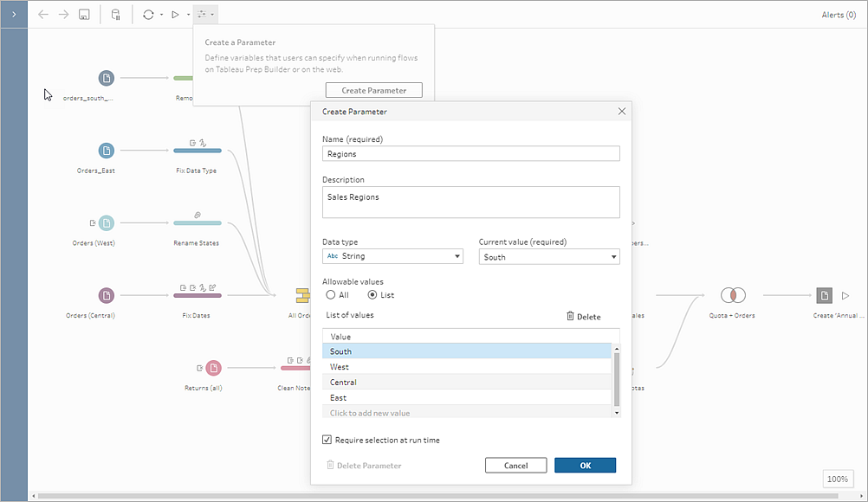Select the Create 'Annual output step icon

click(825, 295)
